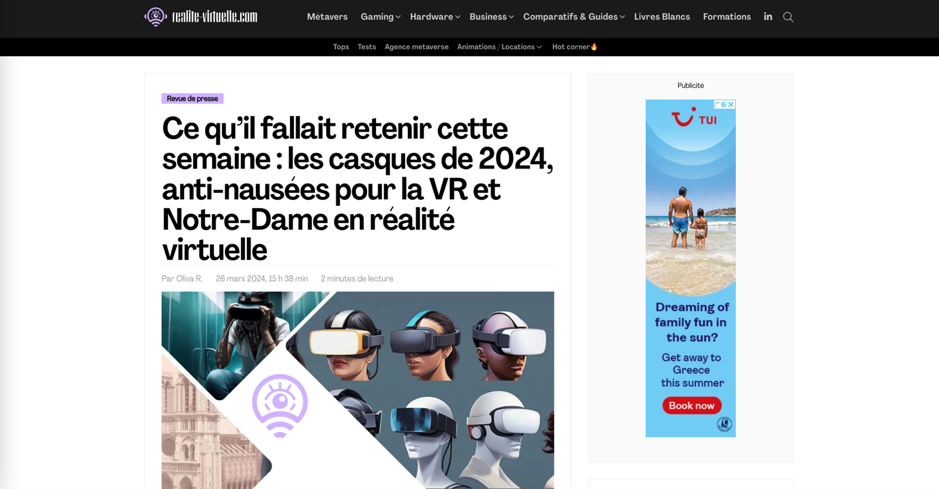
Task: Click the fire icon beside Hot corner
Action: (x=594, y=47)
